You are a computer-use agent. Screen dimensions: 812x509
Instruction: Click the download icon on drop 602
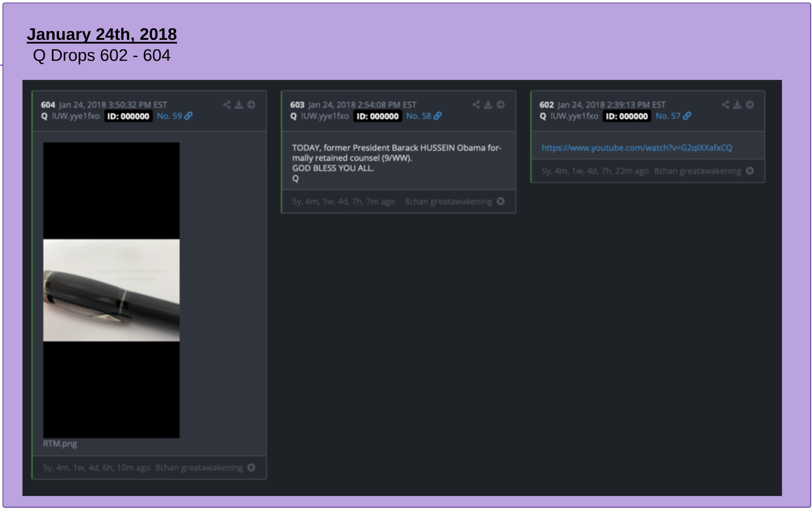coord(737,105)
